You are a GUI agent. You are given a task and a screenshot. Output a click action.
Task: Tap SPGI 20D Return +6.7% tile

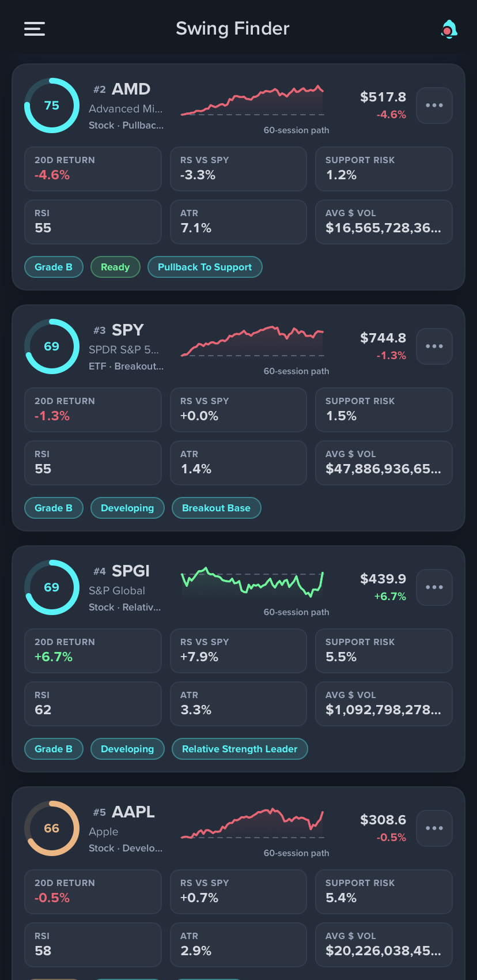coord(93,651)
